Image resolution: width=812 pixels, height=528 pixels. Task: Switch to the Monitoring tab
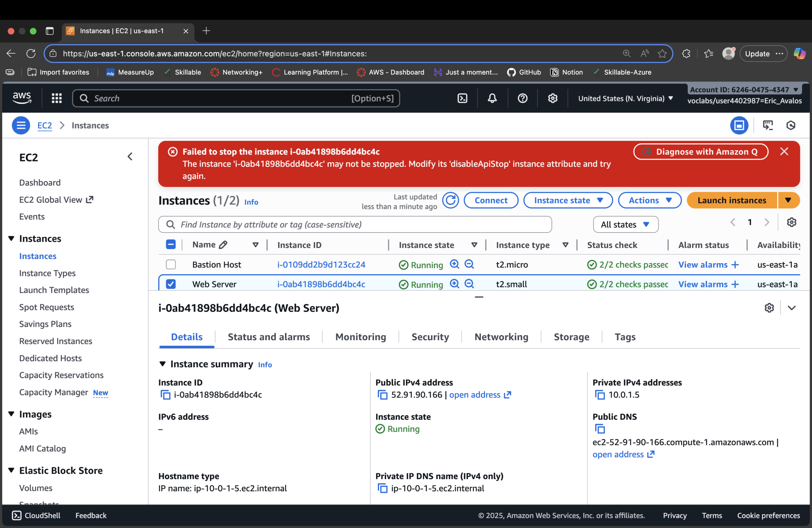click(x=360, y=337)
